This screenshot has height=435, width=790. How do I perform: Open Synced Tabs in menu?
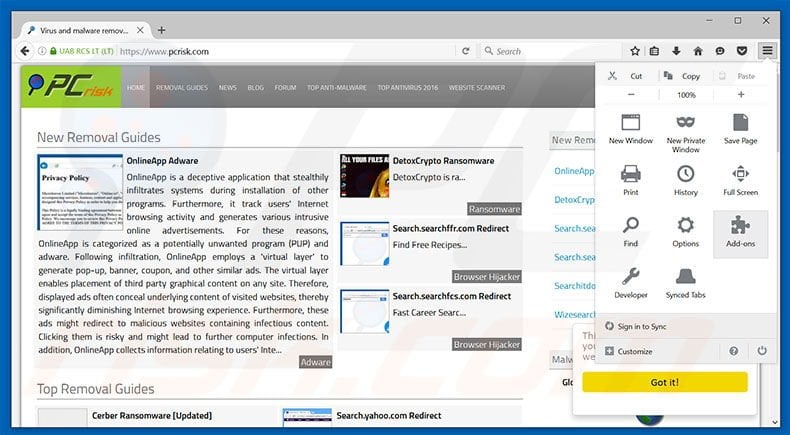tap(685, 283)
